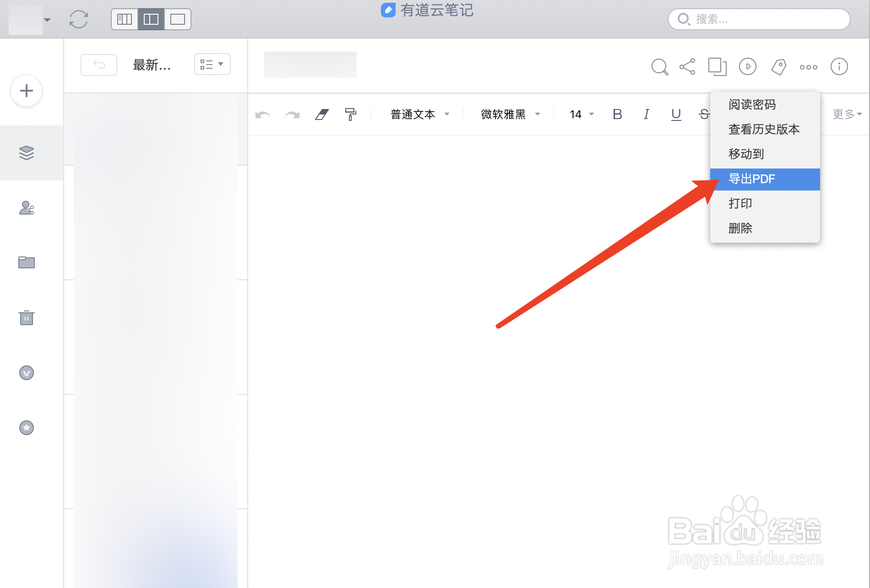Click the three-dots more options icon

809,67
